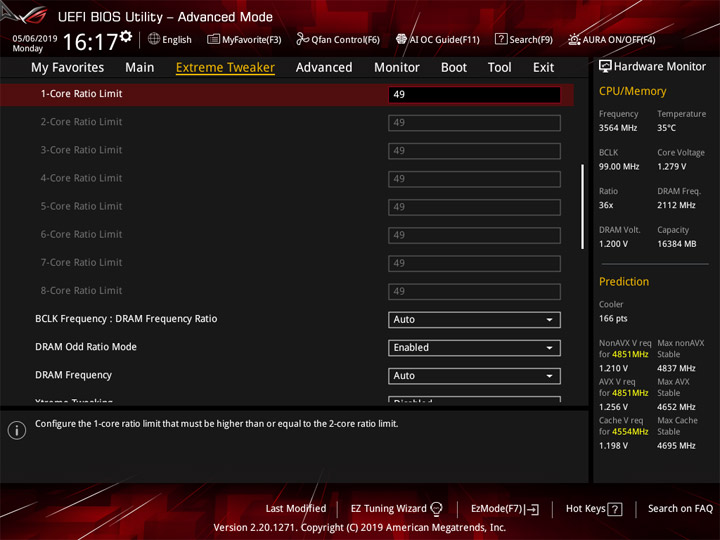Click EZ Tuning Wizard lightbulb icon
The height and width of the screenshot is (540, 720).
coord(436,509)
